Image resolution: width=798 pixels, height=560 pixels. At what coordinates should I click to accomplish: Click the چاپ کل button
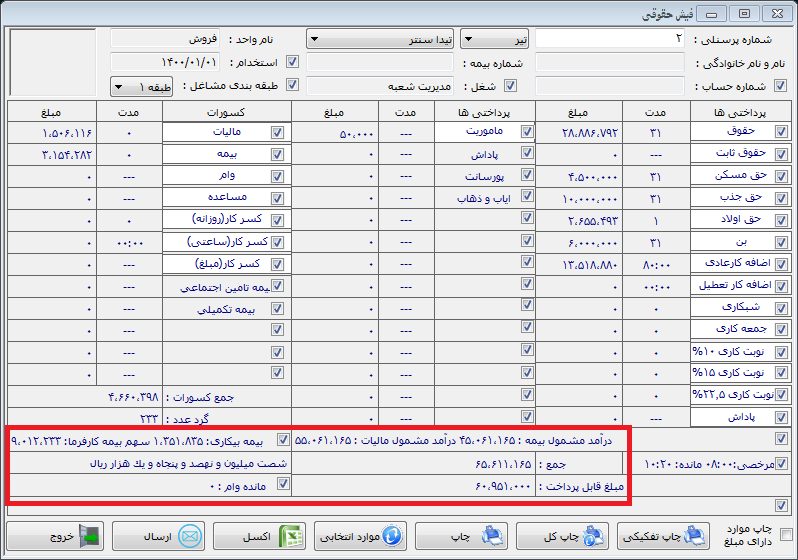tap(562, 537)
